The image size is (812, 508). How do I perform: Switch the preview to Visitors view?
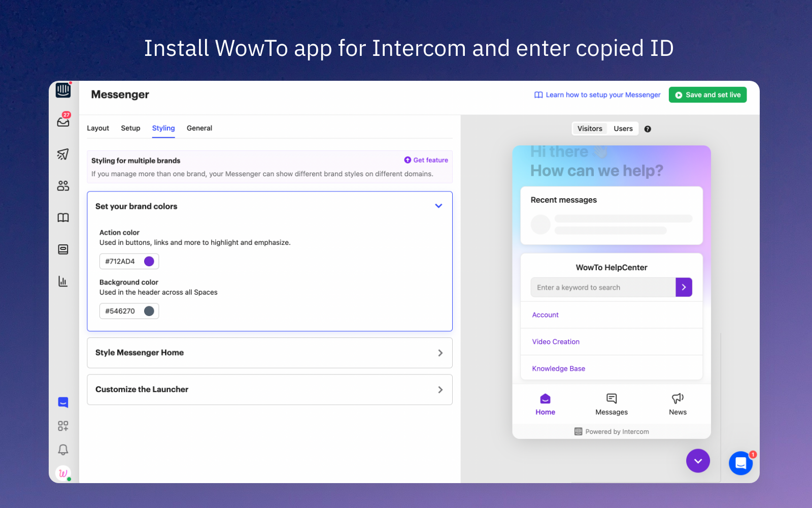(x=589, y=129)
